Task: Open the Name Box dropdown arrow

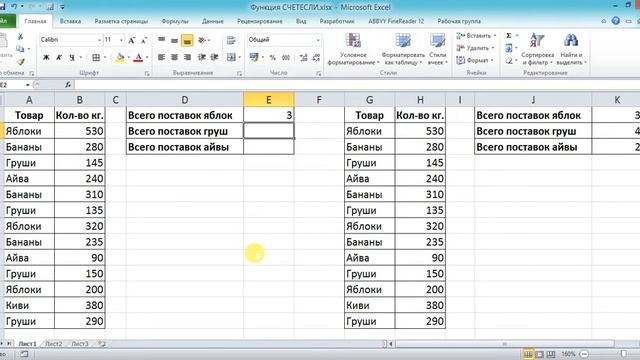Action: (28, 85)
